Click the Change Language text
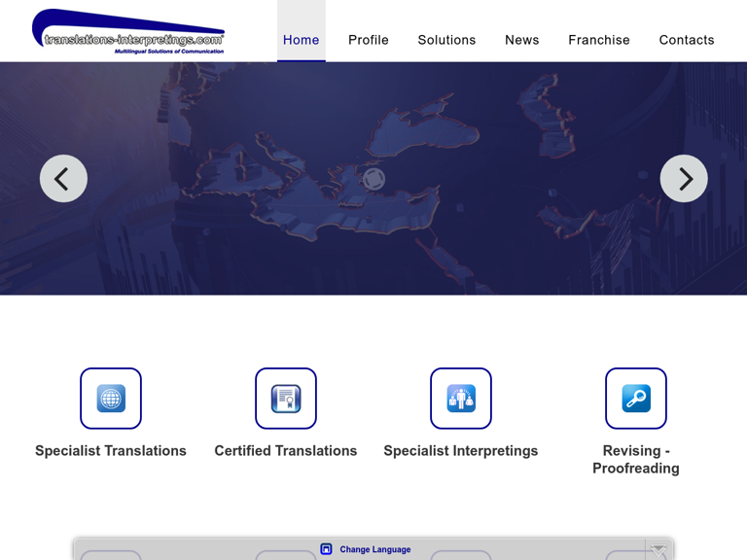Screen dimensions: 747x560 375,549
